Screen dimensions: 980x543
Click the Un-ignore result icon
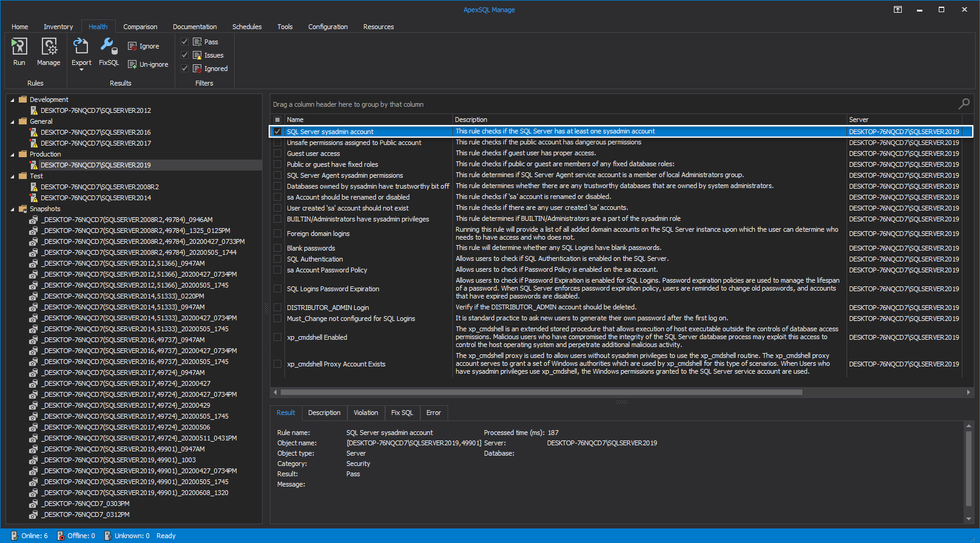pyautogui.click(x=132, y=64)
